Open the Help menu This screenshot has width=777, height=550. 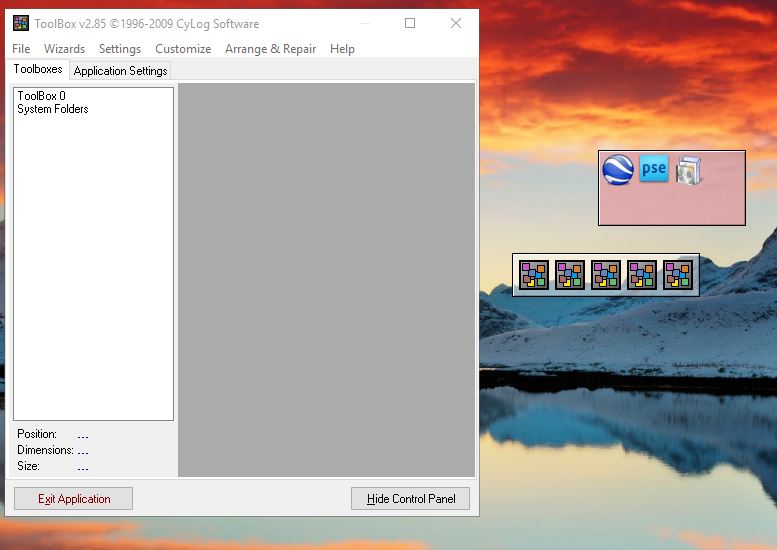tap(342, 49)
